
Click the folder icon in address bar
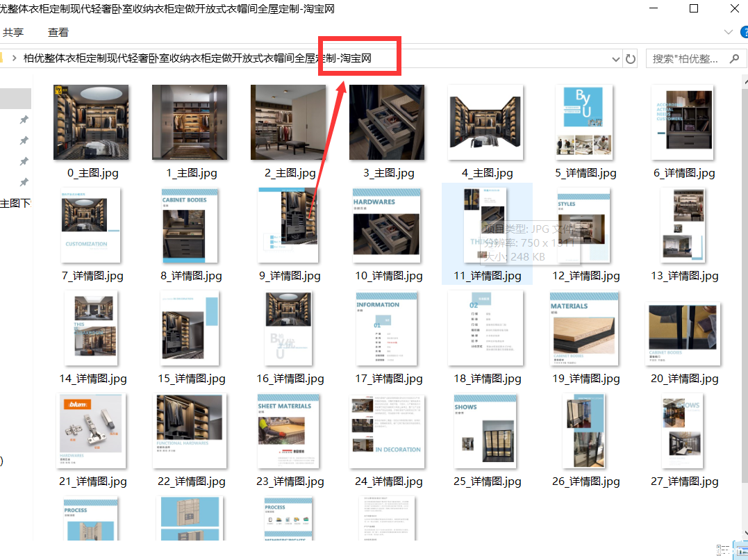2,58
